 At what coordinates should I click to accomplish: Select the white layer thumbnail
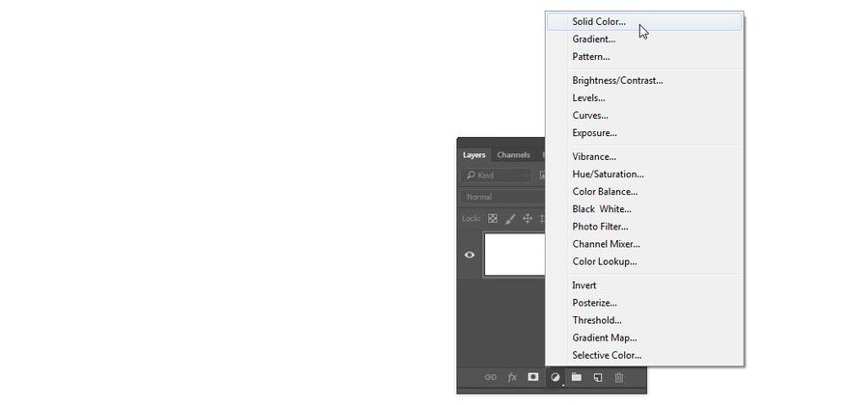[x=514, y=256]
